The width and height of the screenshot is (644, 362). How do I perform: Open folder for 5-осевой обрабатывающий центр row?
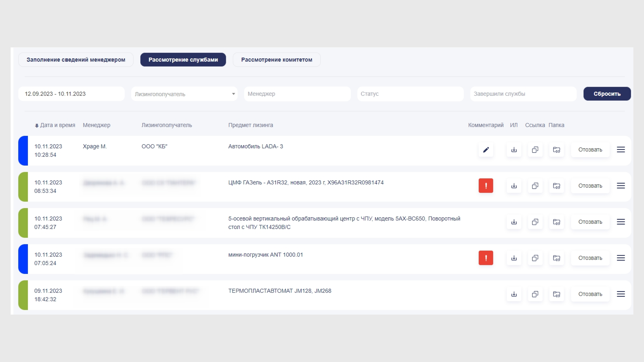click(x=556, y=222)
